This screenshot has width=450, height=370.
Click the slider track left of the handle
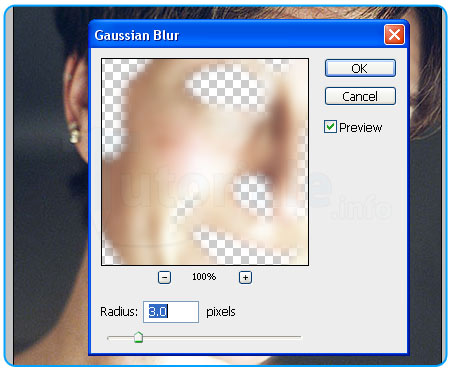(120, 338)
